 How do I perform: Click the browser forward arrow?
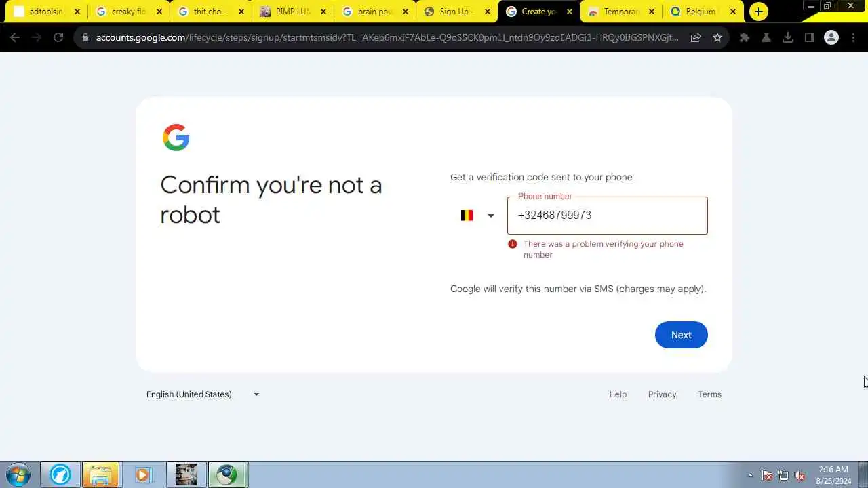click(x=37, y=37)
